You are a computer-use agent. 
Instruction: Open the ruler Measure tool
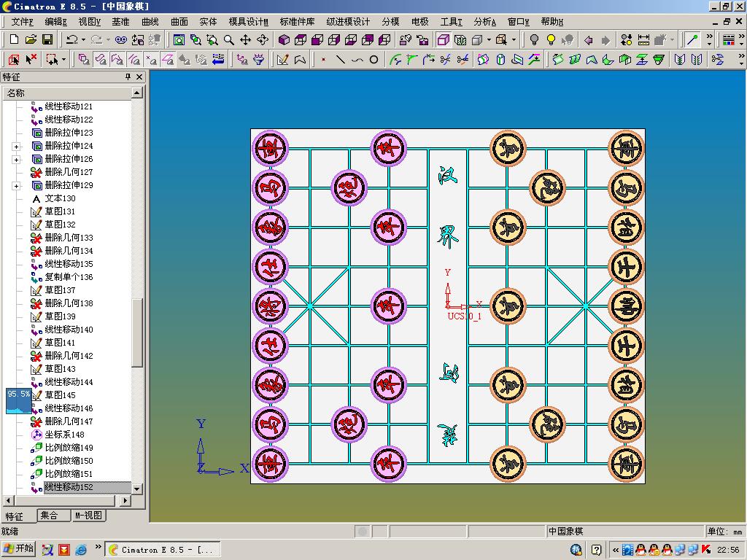click(643, 39)
